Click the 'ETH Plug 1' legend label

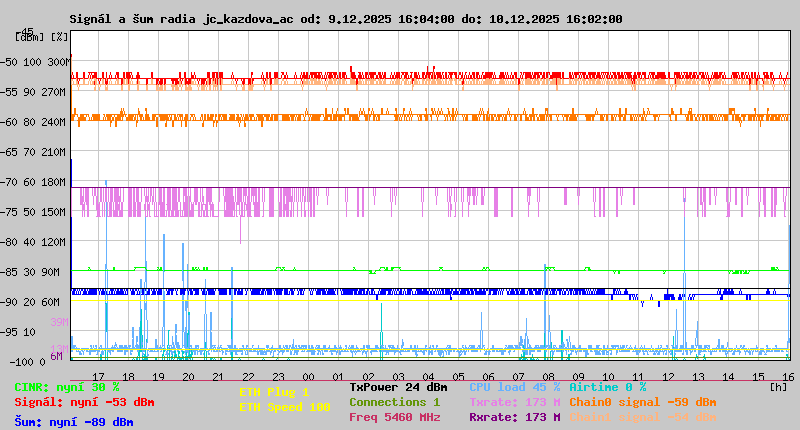(274, 392)
